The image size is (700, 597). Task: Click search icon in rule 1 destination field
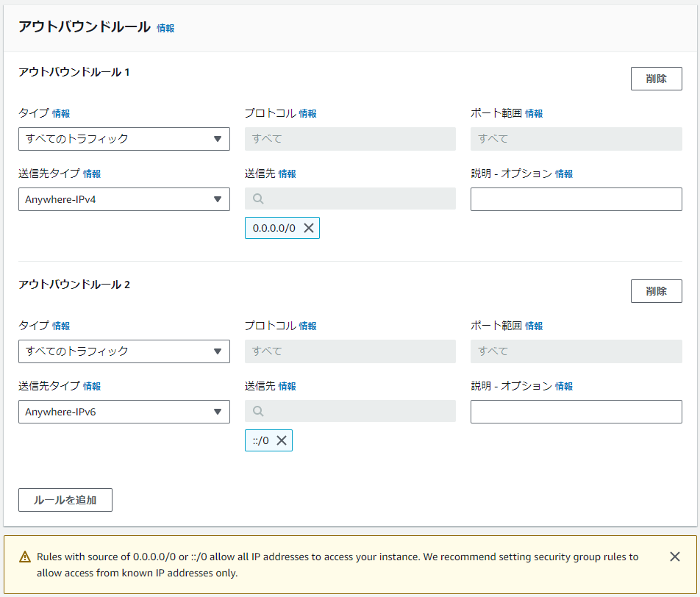click(258, 199)
